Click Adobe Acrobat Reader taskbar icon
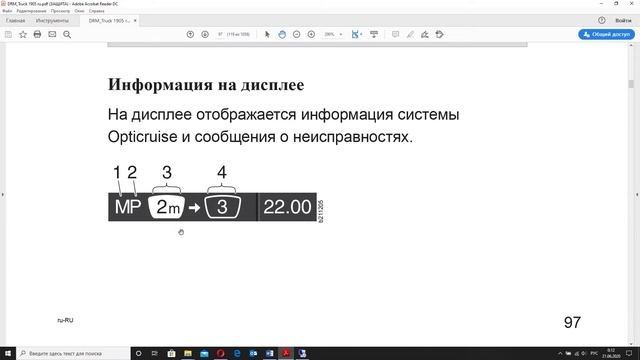 [x=286, y=353]
